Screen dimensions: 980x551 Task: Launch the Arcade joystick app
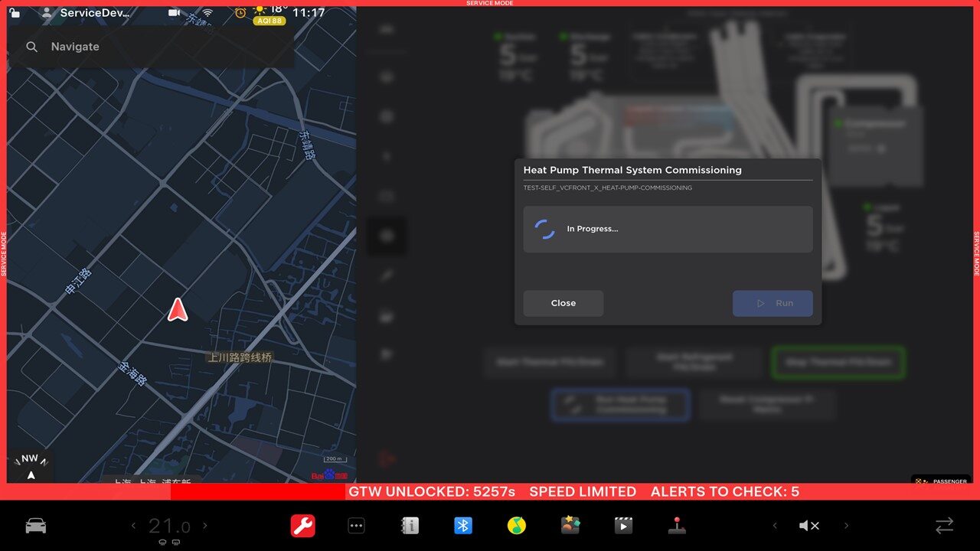click(677, 526)
